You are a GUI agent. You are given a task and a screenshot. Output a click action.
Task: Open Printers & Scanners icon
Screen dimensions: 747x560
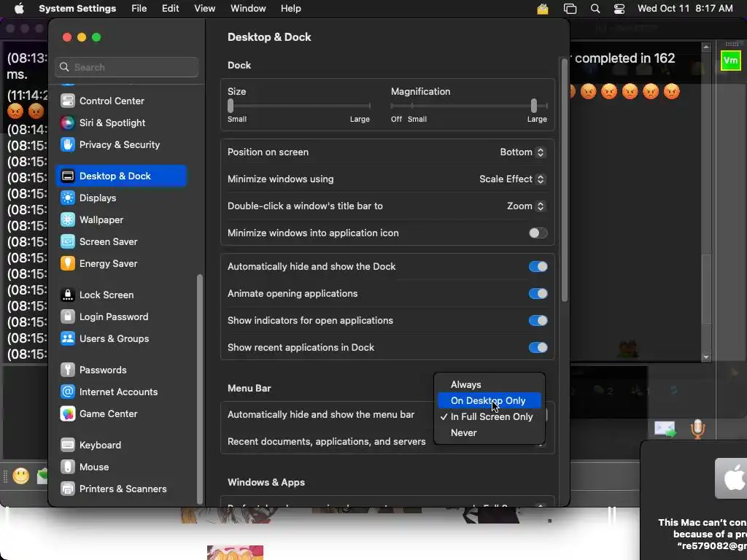pos(68,489)
